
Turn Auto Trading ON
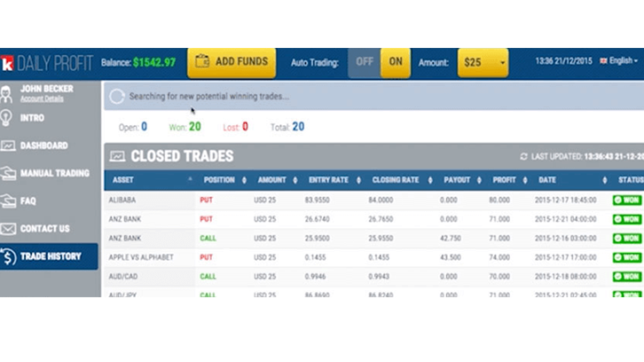pyautogui.click(x=396, y=62)
